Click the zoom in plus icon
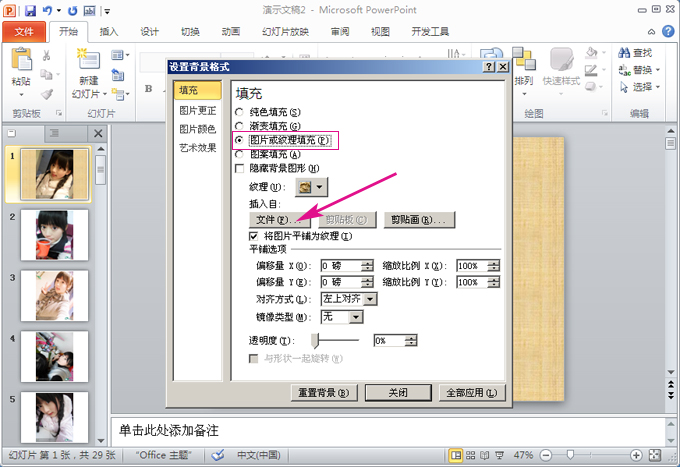 point(636,455)
